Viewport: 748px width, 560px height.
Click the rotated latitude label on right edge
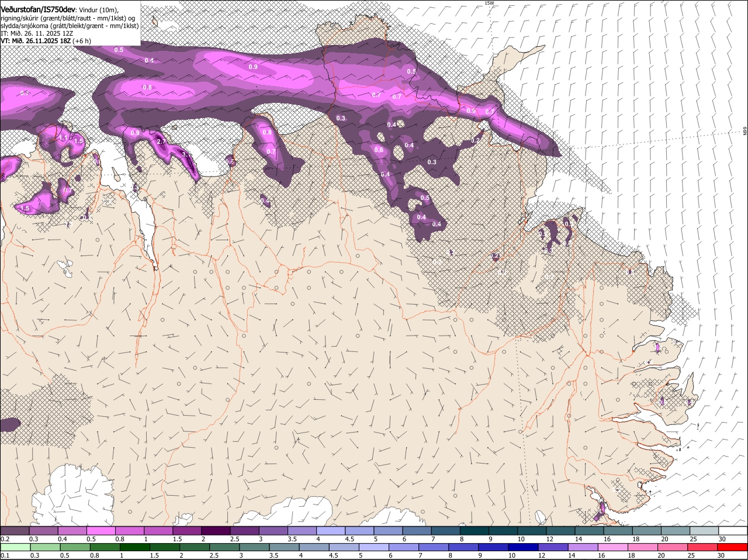(745, 132)
